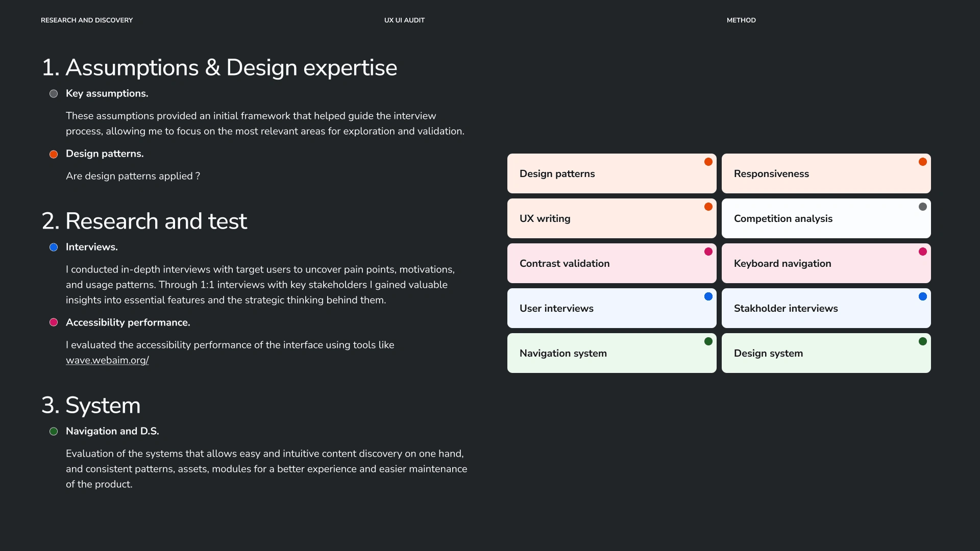The image size is (980, 551).
Task: Select the Keyboard navigation card label
Action: 782,263
